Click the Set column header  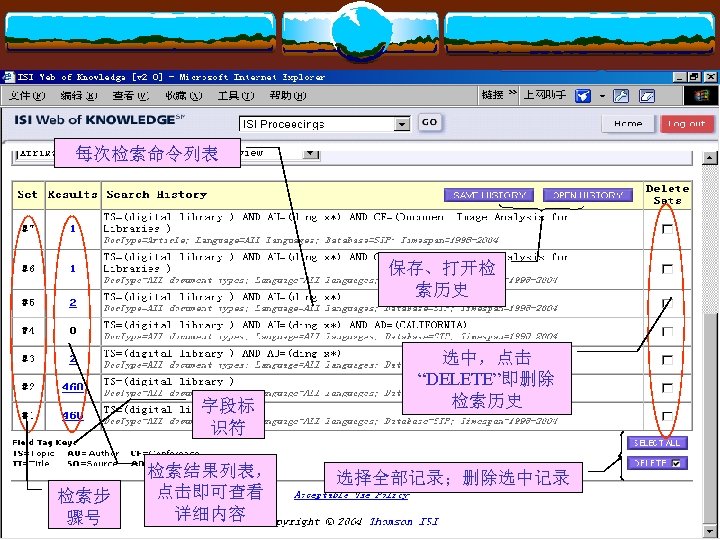28,195
